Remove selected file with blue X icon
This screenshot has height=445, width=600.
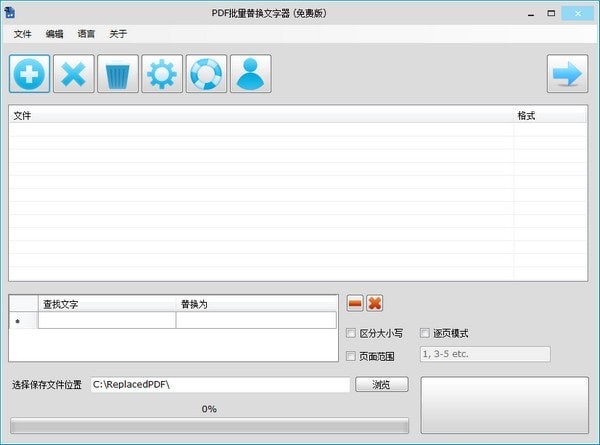73,73
